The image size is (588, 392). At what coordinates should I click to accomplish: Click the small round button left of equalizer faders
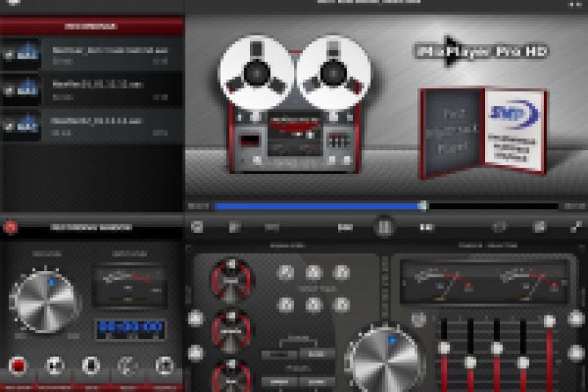[419, 319]
